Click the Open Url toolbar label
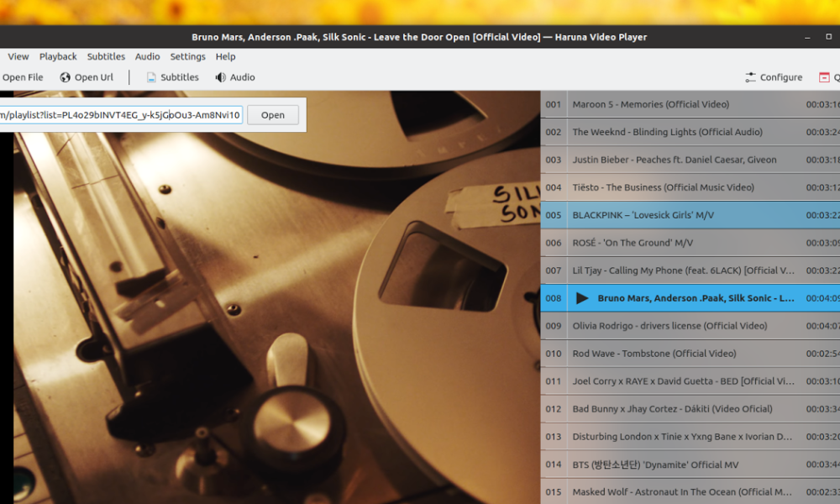840x504 pixels. 94,77
